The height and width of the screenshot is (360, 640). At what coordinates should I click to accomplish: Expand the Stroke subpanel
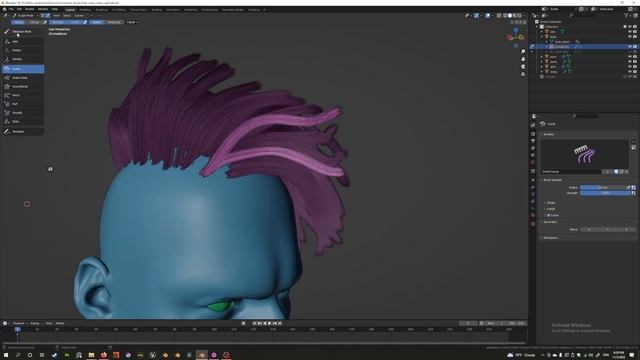coord(550,203)
